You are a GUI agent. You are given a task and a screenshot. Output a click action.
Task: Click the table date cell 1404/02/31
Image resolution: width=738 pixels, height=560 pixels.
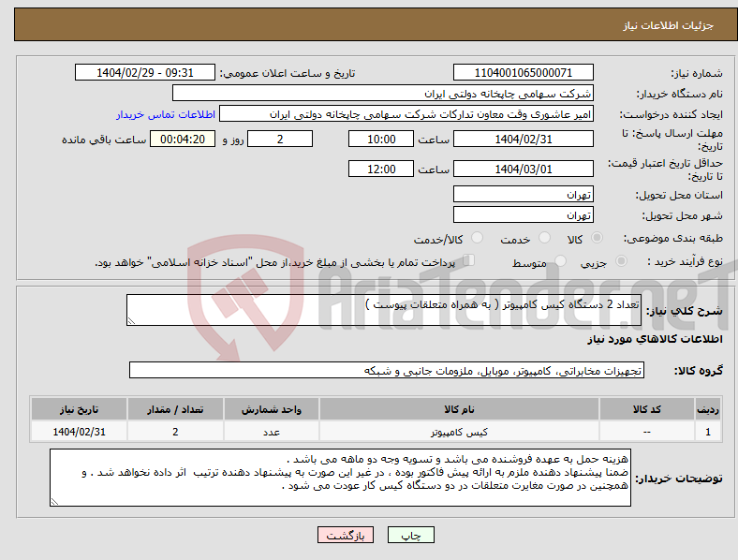(79, 432)
